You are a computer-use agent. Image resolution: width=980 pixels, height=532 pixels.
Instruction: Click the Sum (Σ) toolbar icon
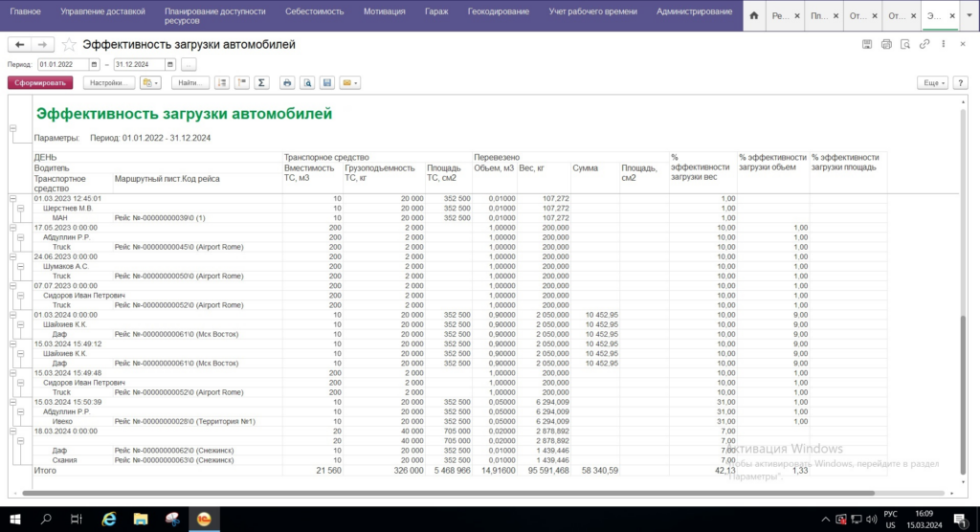(262, 83)
